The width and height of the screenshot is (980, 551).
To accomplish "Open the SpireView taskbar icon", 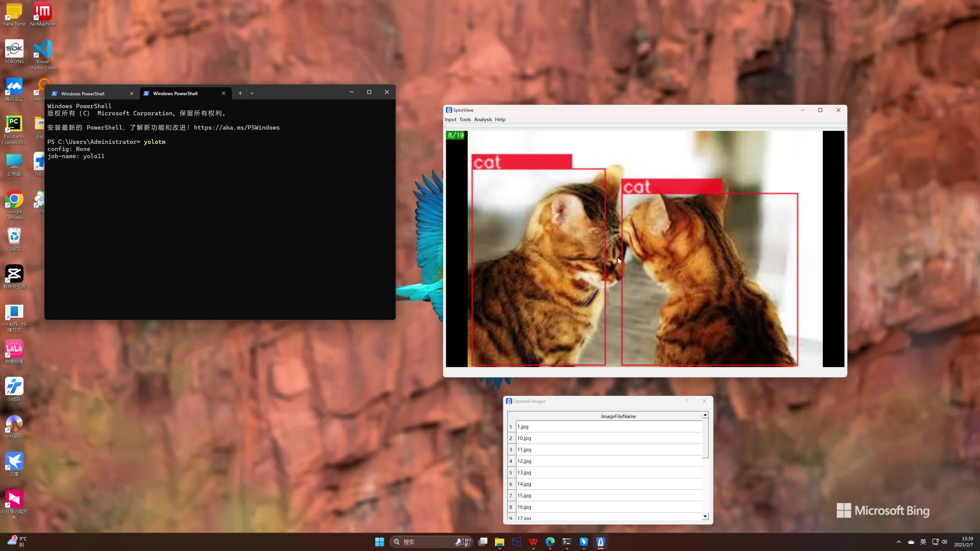I will click(x=600, y=542).
